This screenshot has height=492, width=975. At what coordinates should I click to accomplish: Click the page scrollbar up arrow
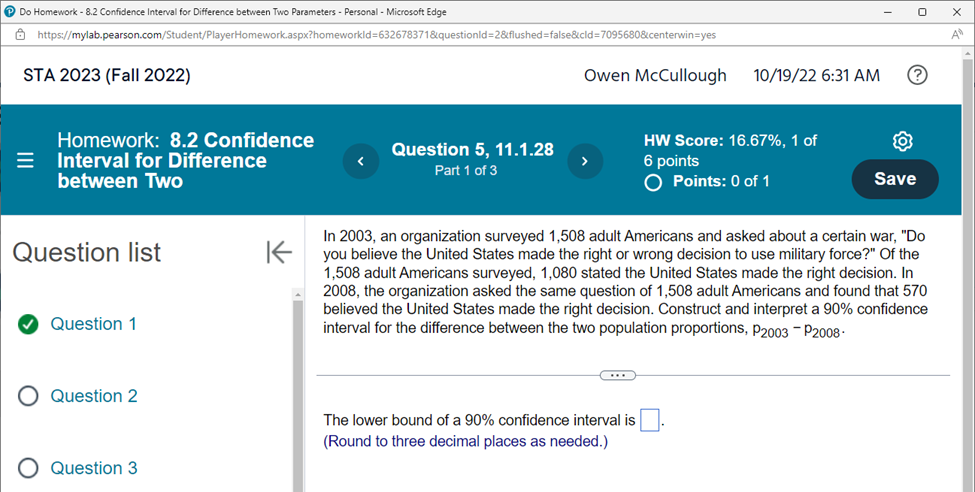(968, 53)
